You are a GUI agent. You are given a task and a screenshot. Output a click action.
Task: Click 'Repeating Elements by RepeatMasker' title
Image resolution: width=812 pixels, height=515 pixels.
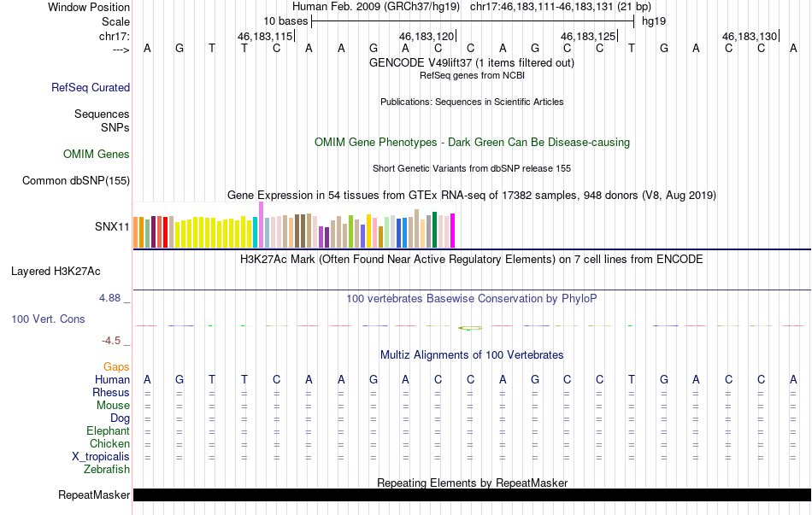[x=473, y=483]
